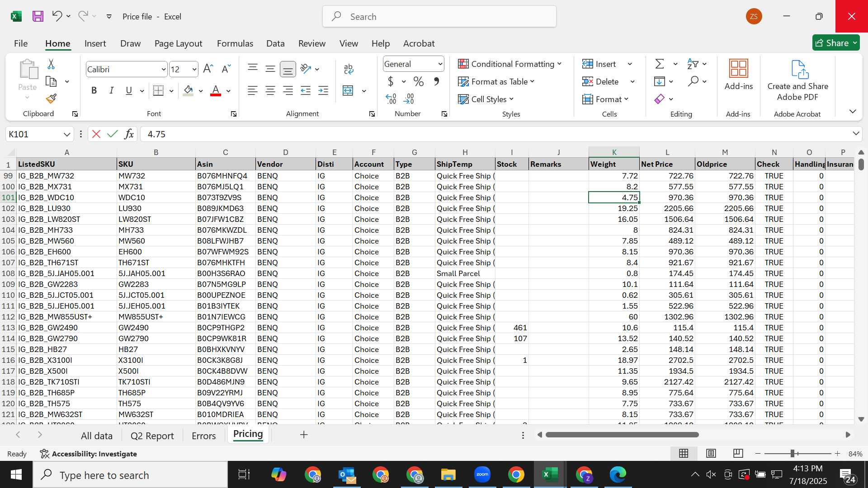
Task: Open the Q2 Report sheet tab
Action: pos(152,436)
